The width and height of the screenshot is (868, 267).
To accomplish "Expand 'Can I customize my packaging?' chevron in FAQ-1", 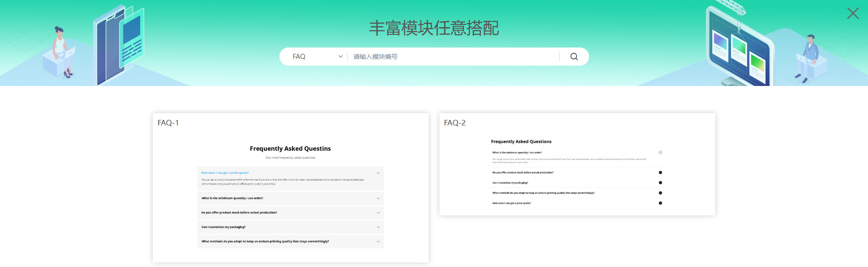I will tap(378, 227).
